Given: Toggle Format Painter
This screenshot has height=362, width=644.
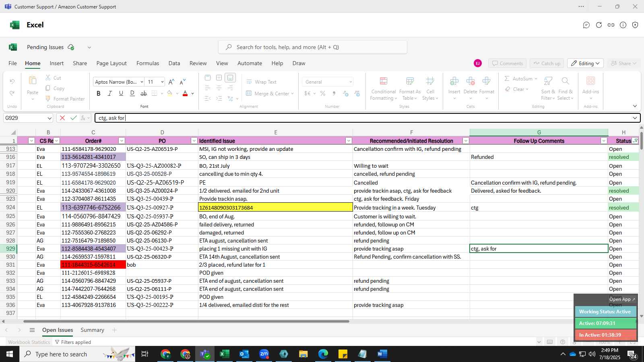Looking at the screenshot, I should (x=65, y=99).
